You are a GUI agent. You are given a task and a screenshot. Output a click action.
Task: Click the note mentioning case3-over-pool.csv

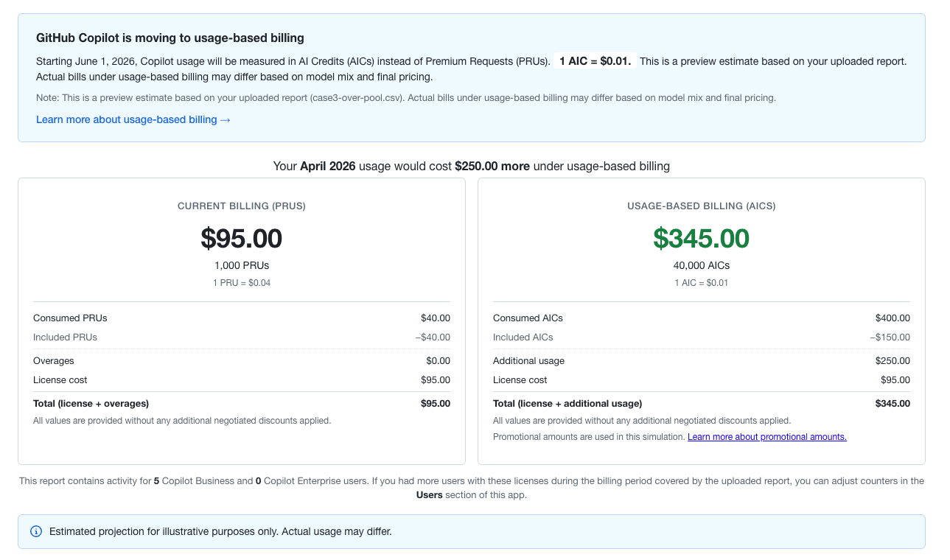[406, 97]
